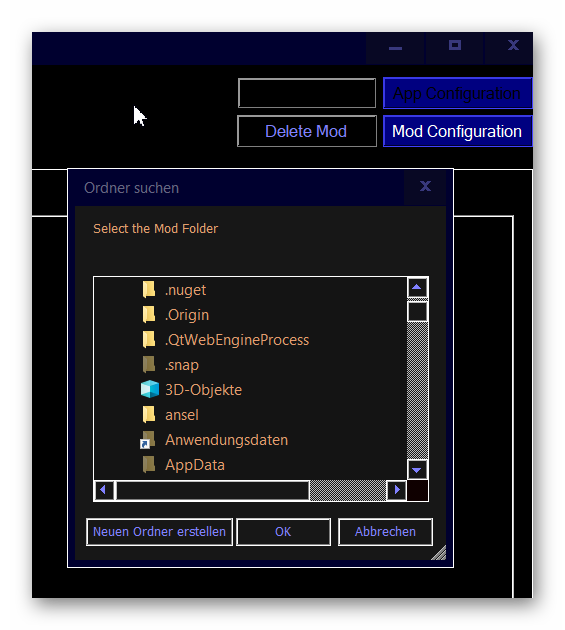Select the Anwendungsdaten shortcut folder icon

pos(147,440)
